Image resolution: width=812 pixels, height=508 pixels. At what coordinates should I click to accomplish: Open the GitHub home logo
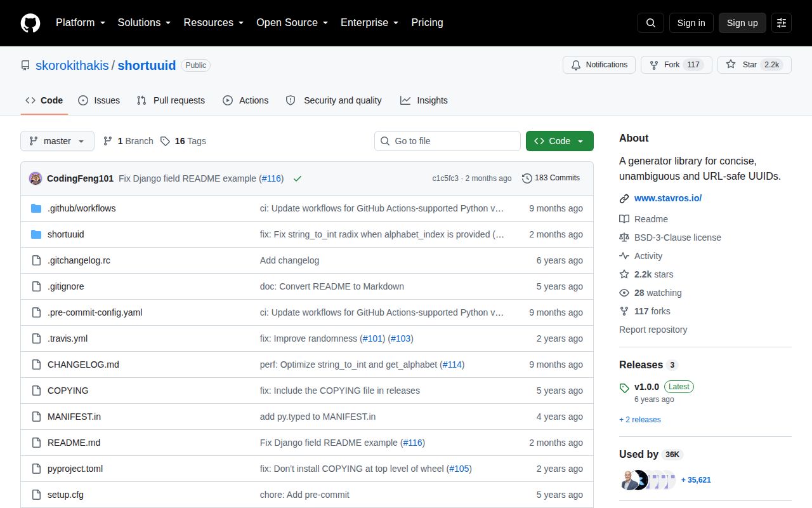[x=30, y=23]
